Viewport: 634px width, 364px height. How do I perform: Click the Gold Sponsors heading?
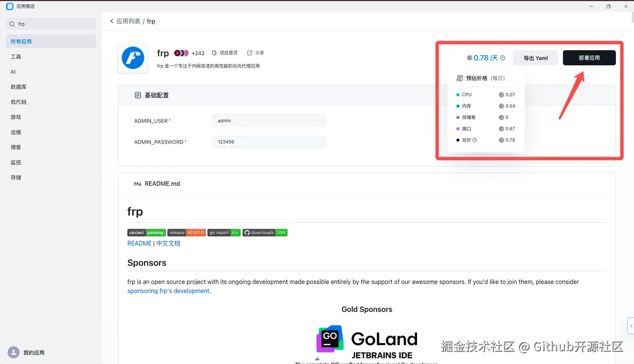tap(367, 310)
